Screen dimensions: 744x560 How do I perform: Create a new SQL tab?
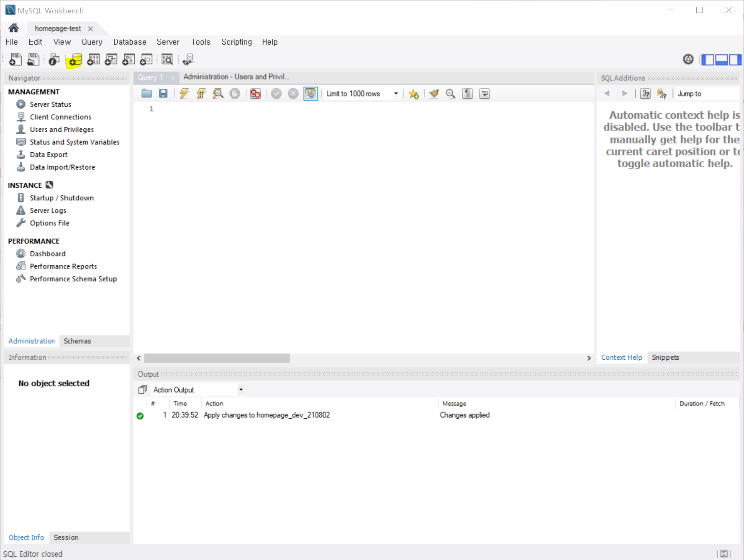tap(15, 59)
